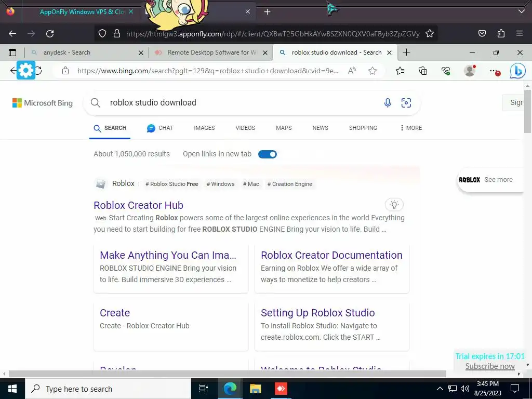Click the Bing Sign in button
Image resolution: width=532 pixels, height=399 pixels.
[513, 102]
